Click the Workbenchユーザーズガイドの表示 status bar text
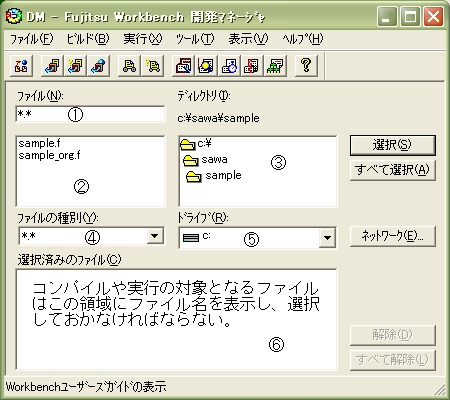Image resolution: width=450 pixels, height=400 pixels. pyautogui.click(x=86, y=387)
